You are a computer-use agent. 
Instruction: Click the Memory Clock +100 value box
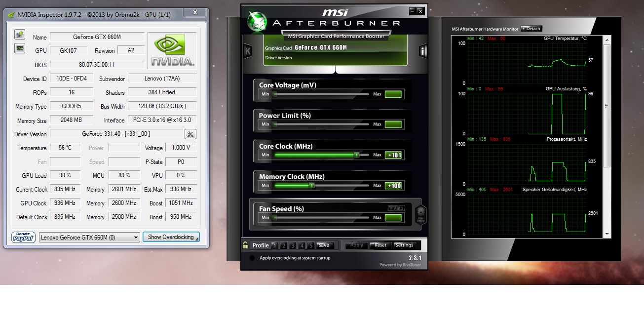click(x=394, y=186)
